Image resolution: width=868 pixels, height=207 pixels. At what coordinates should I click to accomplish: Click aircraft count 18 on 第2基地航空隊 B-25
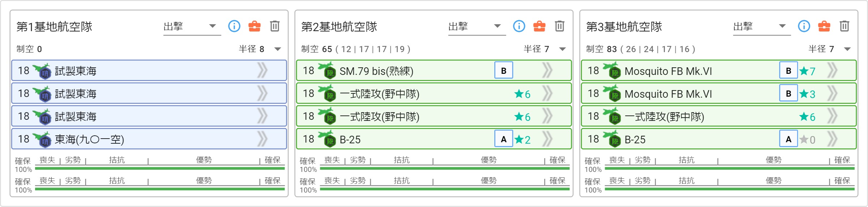309,139
